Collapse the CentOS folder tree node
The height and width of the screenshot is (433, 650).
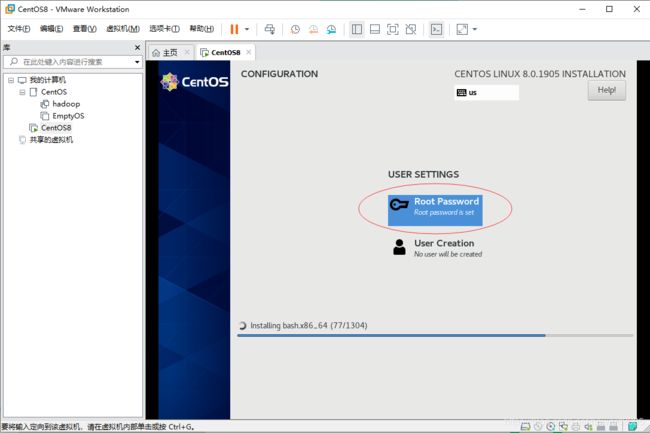pos(22,92)
